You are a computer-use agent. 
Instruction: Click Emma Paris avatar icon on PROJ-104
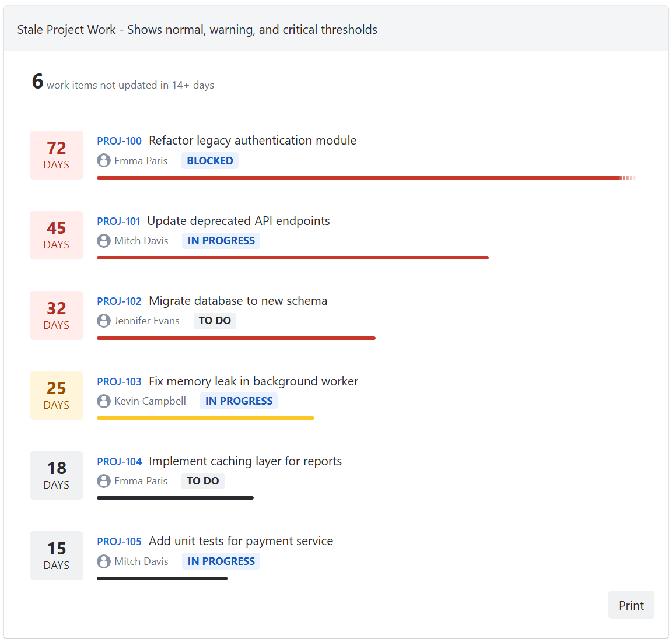(x=104, y=481)
